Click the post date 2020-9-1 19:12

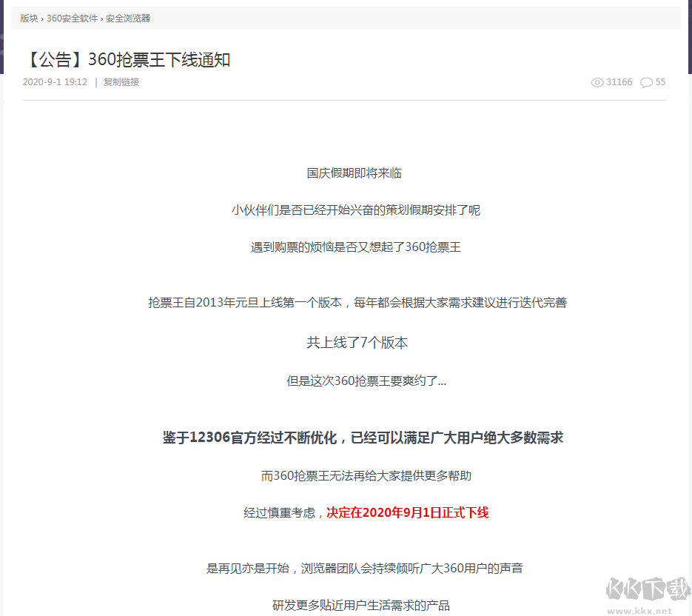[x=56, y=82]
